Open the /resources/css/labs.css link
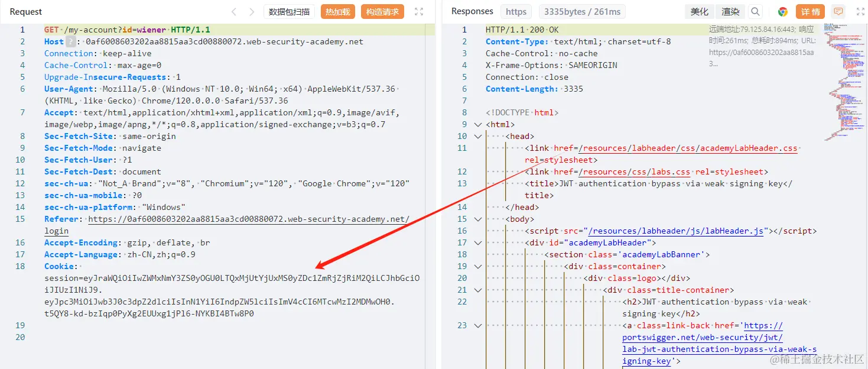The height and width of the screenshot is (369, 868). (634, 171)
